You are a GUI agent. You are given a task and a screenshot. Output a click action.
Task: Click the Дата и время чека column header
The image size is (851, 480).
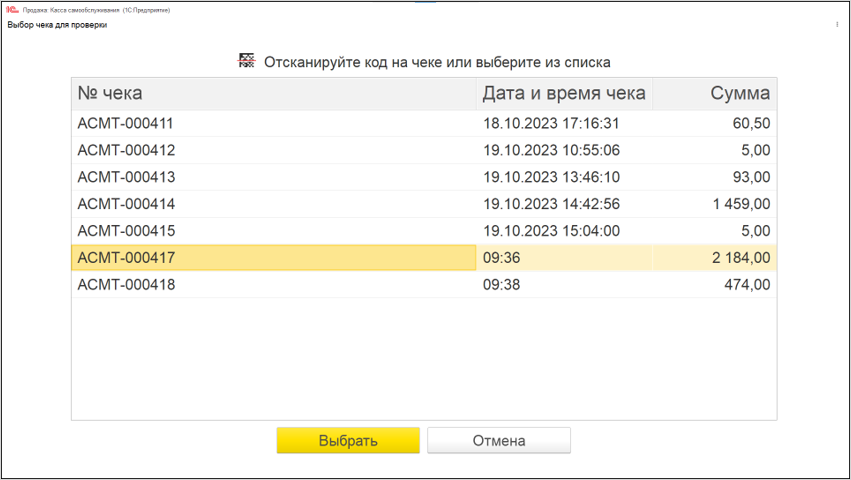[x=563, y=94]
